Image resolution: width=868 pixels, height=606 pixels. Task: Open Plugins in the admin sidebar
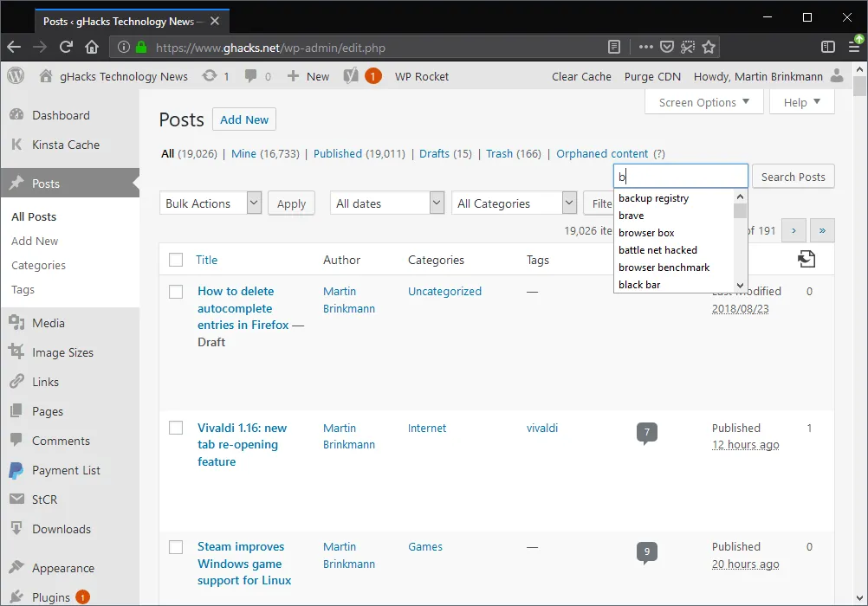[x=51, y=597]
